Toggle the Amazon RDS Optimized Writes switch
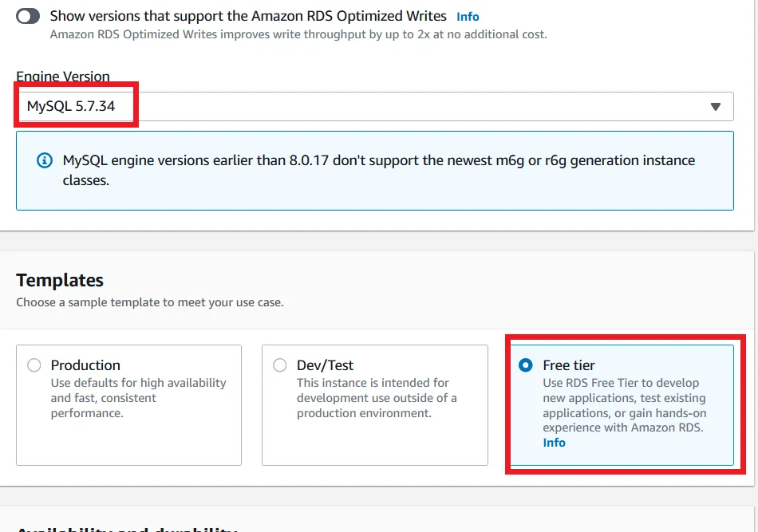 tap(28, 17)
